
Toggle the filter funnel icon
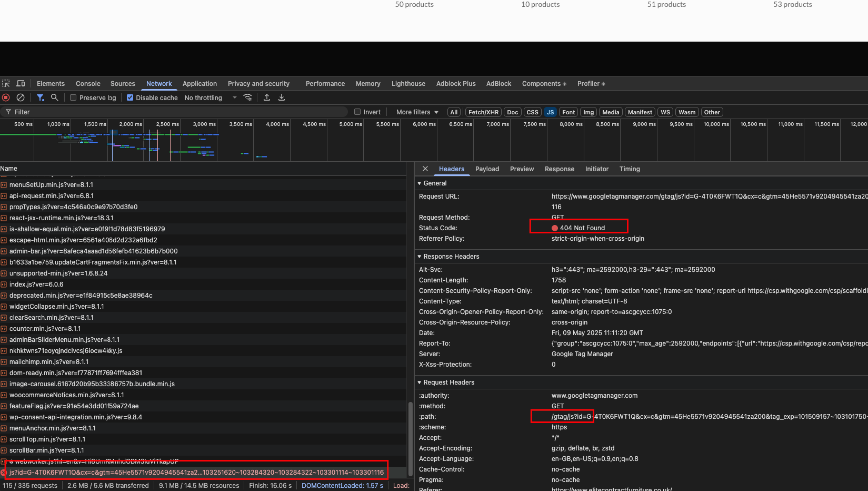[40, 97]
